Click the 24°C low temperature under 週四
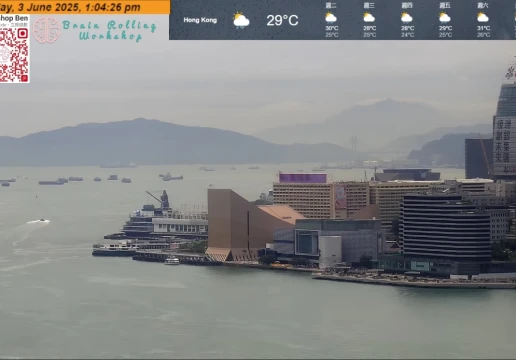Screen dimensions: 516x360 coord(407,35)
